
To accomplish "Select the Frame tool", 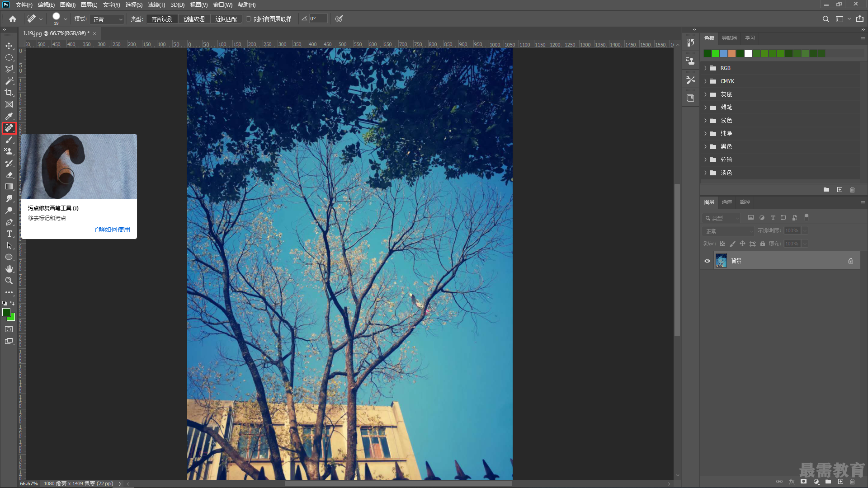I will tap(9, 104).
